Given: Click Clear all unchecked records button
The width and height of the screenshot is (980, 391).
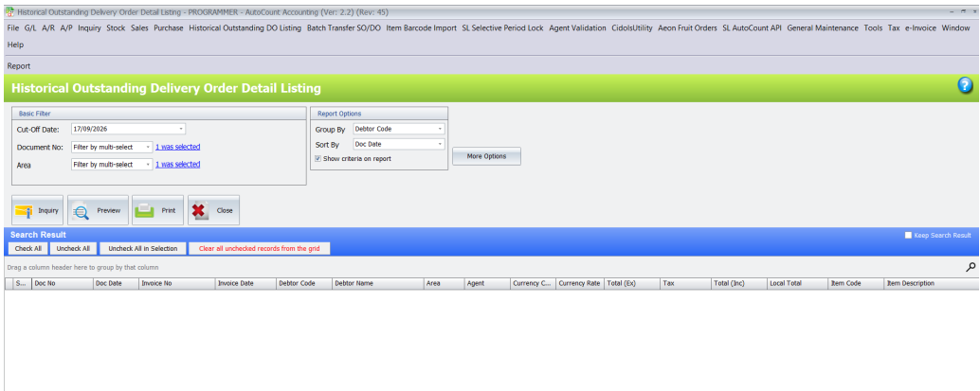Looking at the screenshot, I should pyautogui.click(x=260, y=249).
